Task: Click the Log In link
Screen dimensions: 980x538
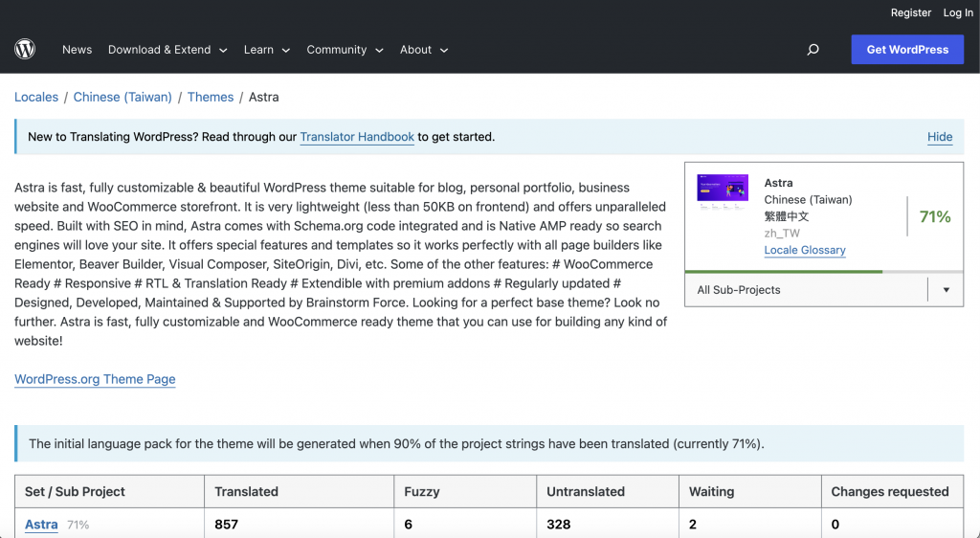Action: click(x=958, y=12)
